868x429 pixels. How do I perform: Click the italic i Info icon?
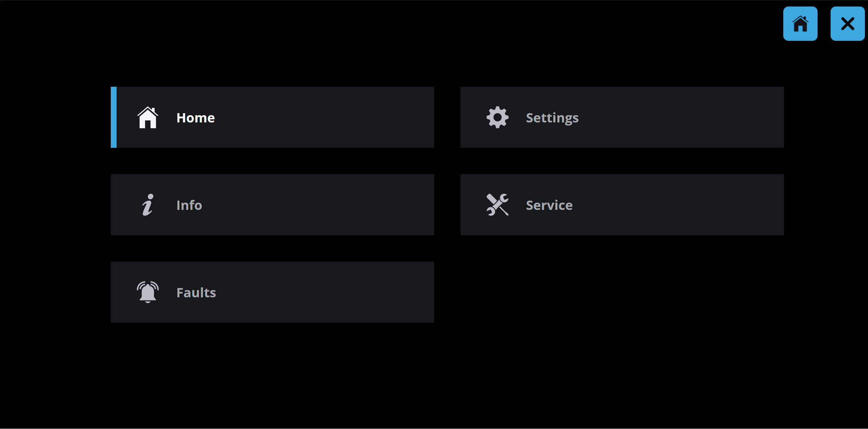click(148, 205)
